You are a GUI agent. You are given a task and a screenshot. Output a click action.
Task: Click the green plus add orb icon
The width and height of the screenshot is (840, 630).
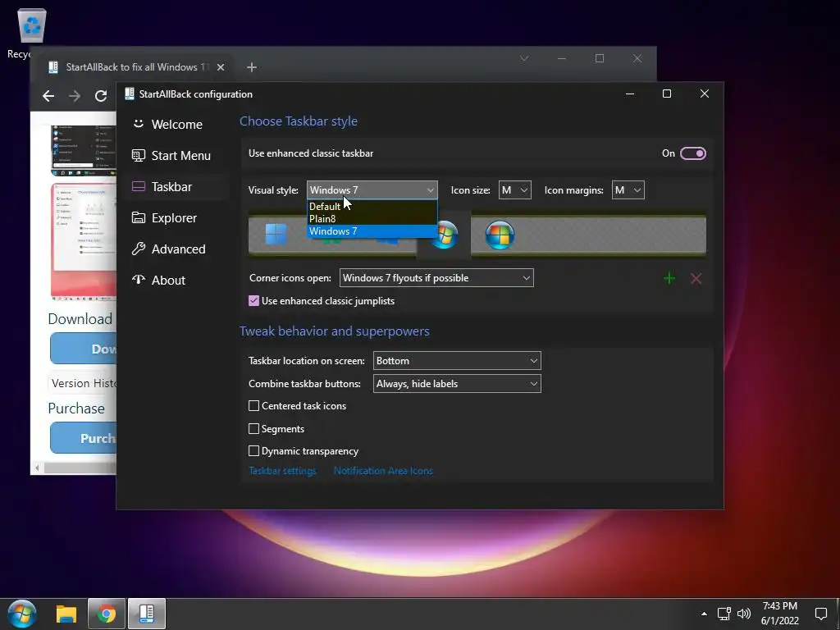click(x=669, y=278)
